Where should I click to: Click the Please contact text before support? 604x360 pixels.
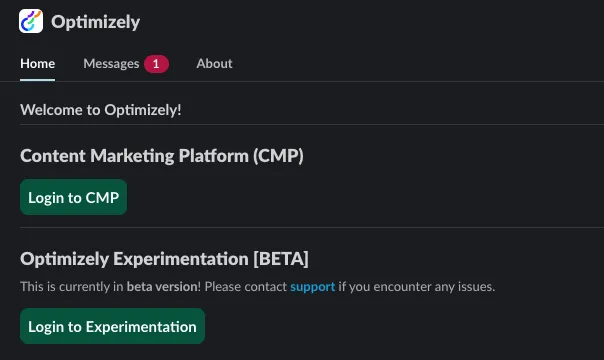pyautogui.click(x=246, y=286)
